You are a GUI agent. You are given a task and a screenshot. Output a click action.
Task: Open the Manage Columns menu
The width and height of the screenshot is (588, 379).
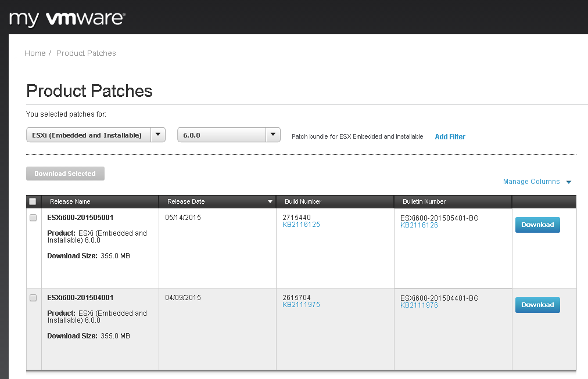coord(531,182)
